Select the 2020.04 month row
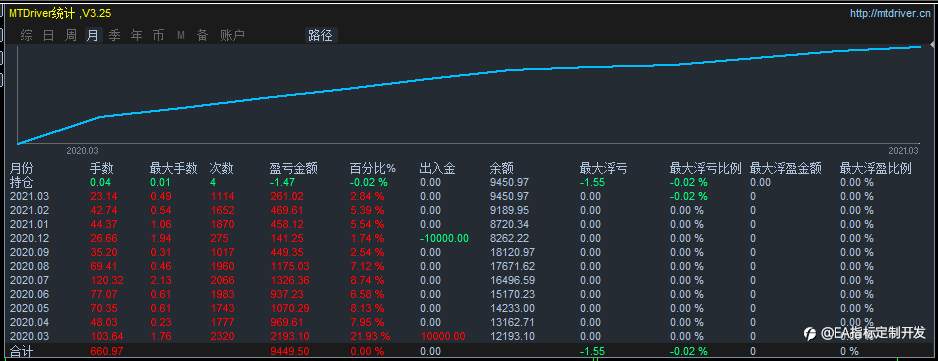Viewport: 938px width, 361px height. tap(469, 322)
